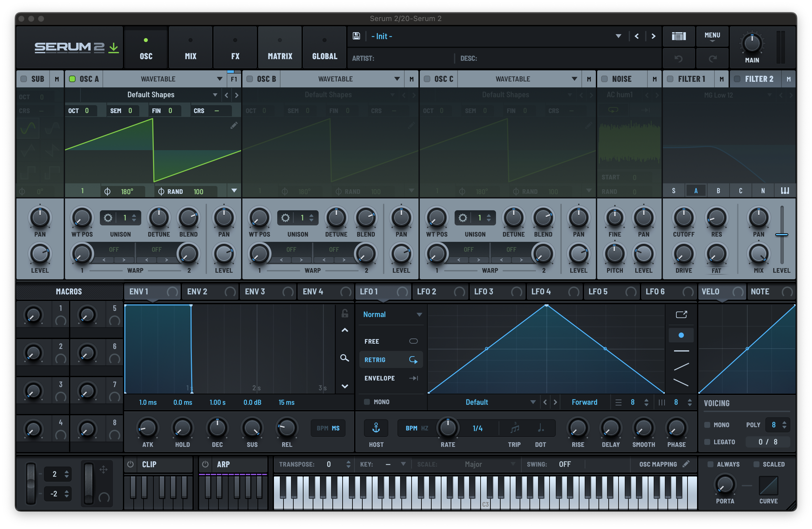The width and height of the screenshot is (812, 529).
Task: Click the OSC B unison gear icon
Action: [285, 218]
